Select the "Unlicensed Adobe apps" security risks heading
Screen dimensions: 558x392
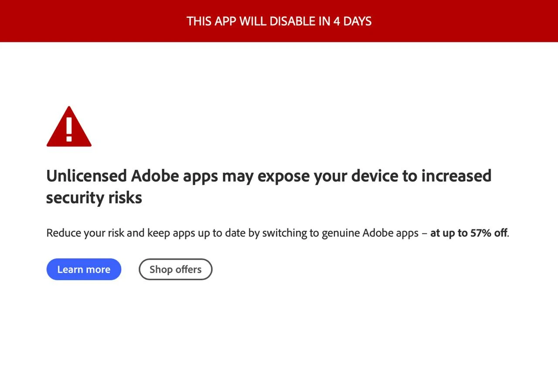coord(269,186)
